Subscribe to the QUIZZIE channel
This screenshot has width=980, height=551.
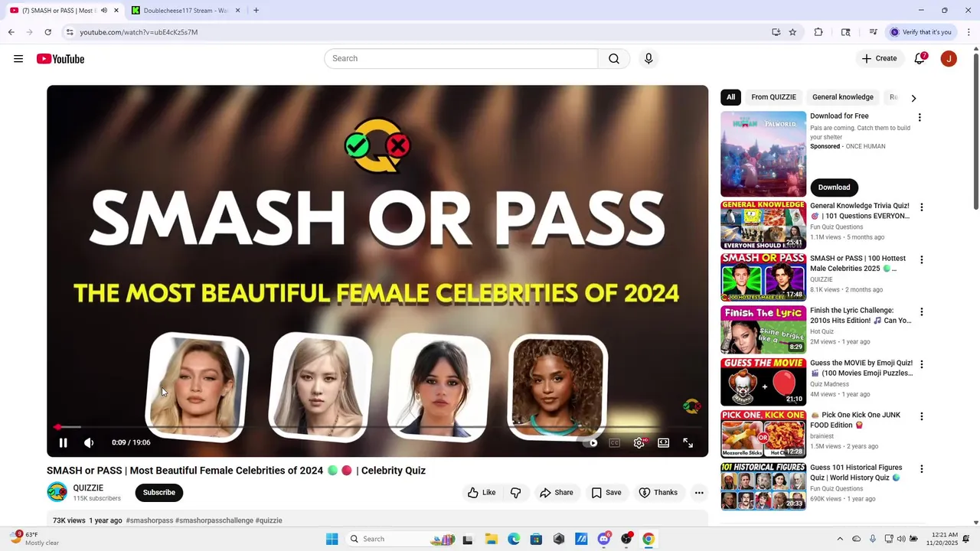point(159,493)
